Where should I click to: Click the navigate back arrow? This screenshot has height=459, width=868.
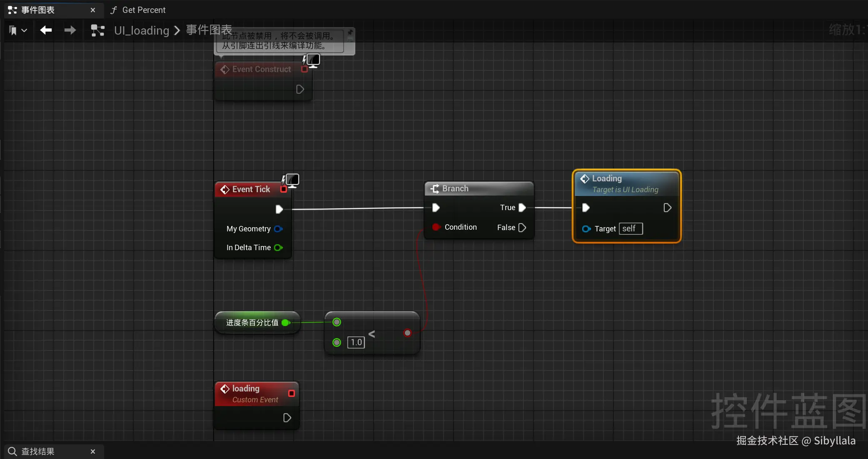46,30
